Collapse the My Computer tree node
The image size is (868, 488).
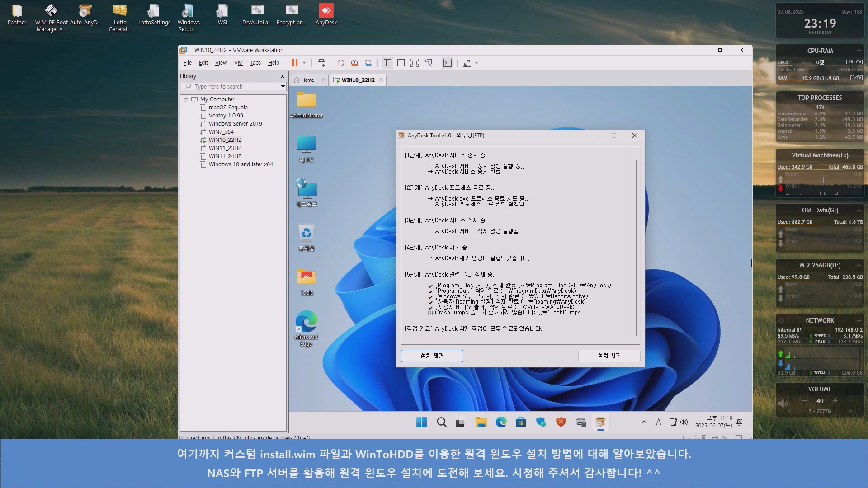tap(186, 99)
